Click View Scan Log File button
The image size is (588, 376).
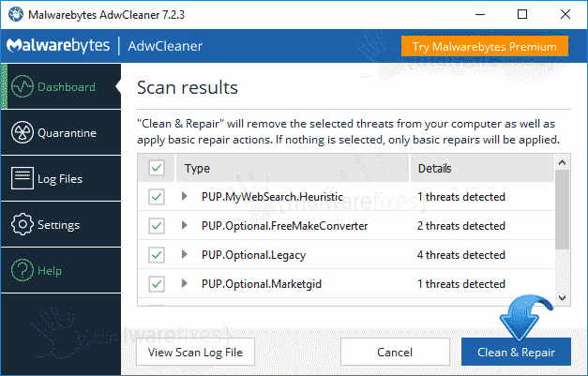click(195, 352)
